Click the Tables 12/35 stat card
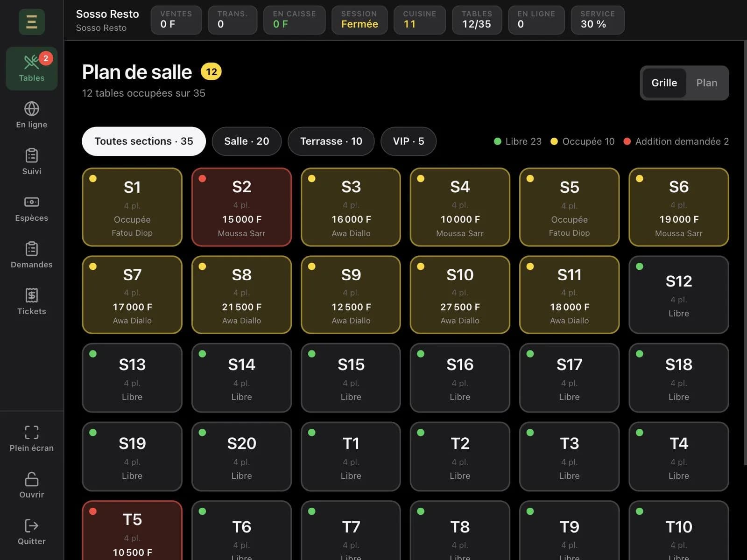747x560 pixels. (477, 20)
